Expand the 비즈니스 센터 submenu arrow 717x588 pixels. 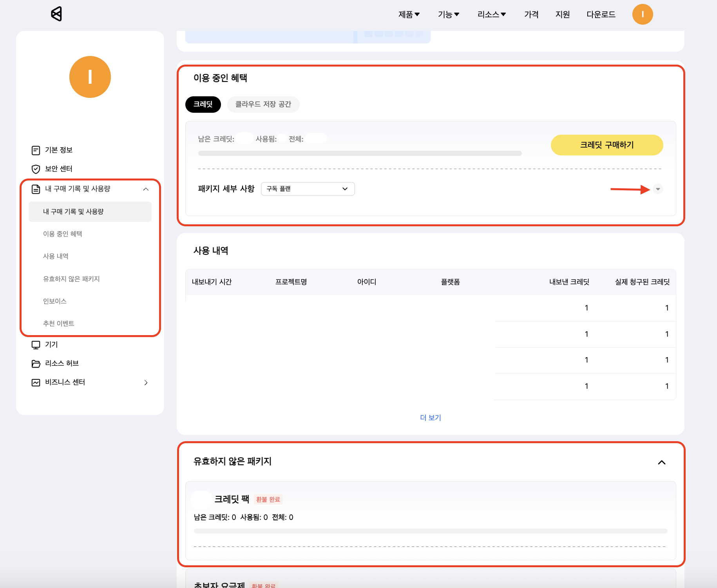click(x=146, y=382)
